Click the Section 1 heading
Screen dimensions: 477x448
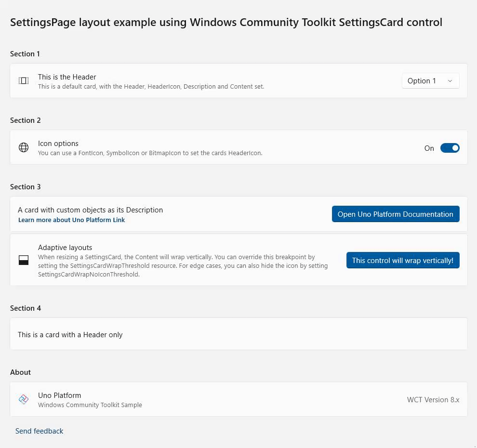point(25,53)
